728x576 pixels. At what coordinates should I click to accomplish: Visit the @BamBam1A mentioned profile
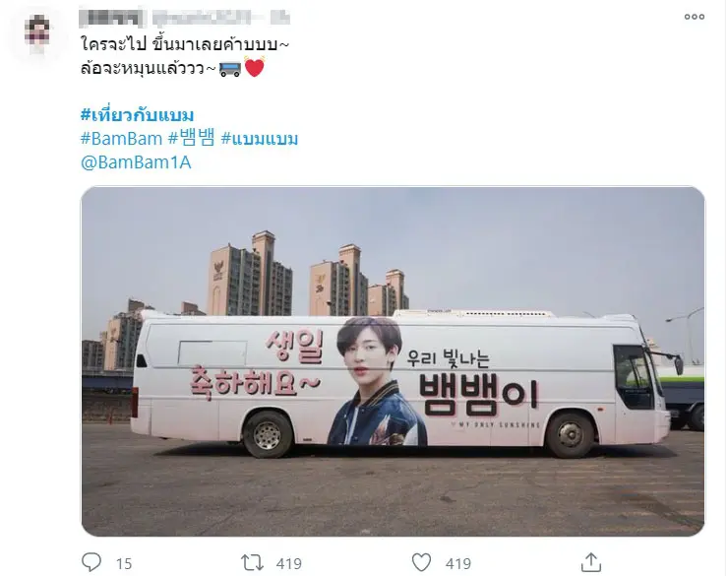(x=136, y=162)
